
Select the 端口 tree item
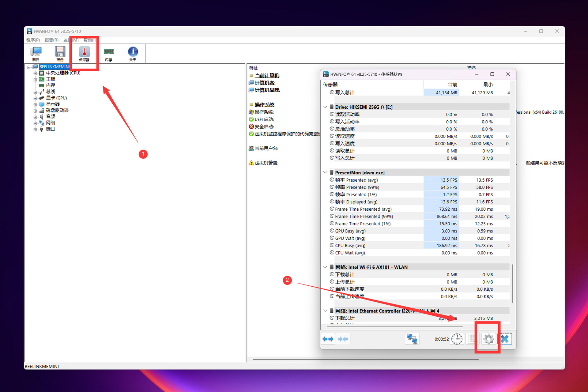point(51,129)
